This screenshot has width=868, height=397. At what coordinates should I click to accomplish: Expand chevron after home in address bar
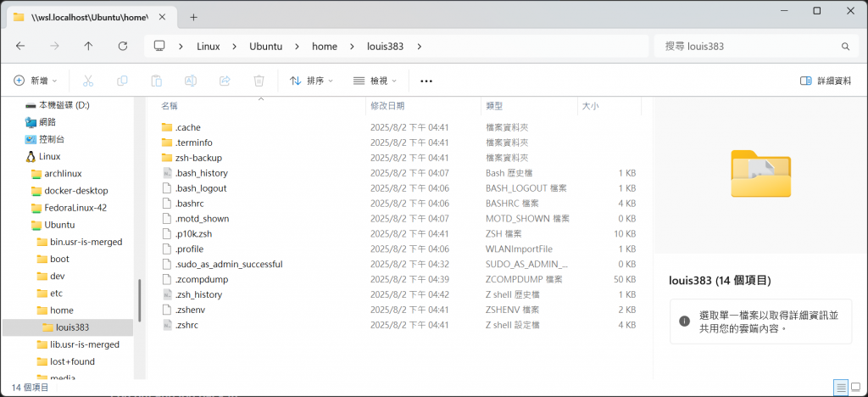coord(352,47)
